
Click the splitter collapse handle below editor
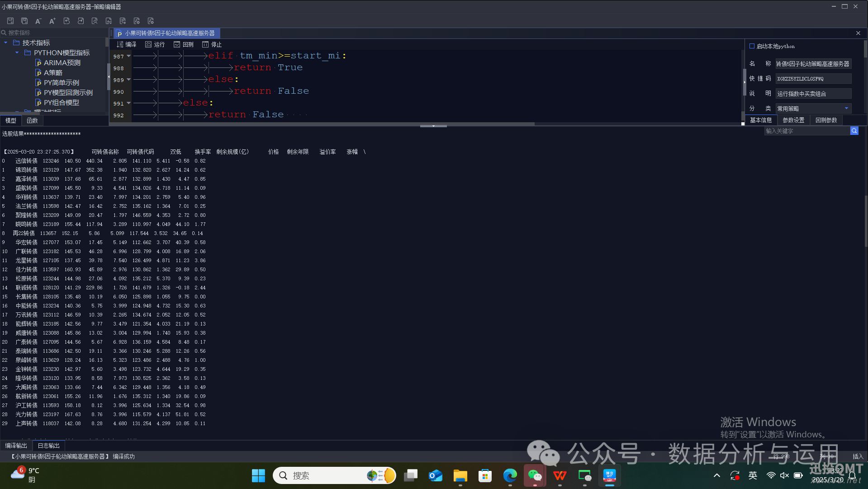(433, 126)
